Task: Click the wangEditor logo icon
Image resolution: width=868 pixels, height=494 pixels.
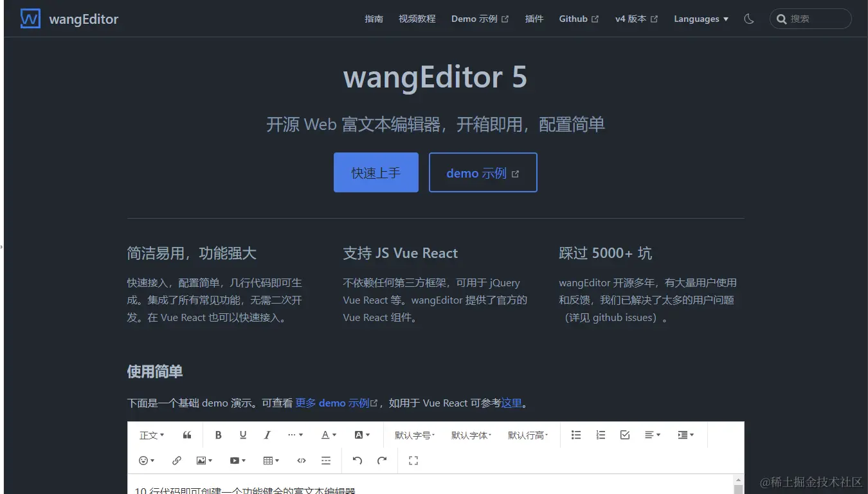Action: click(x=30, y=19)
